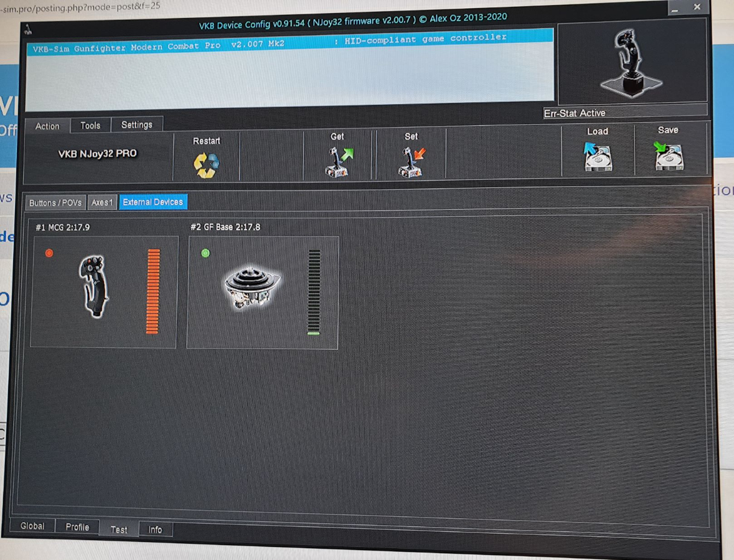Select the VKB-Sim Gunfighter device row
Screen dimensions: 734x560
(290, 42)
